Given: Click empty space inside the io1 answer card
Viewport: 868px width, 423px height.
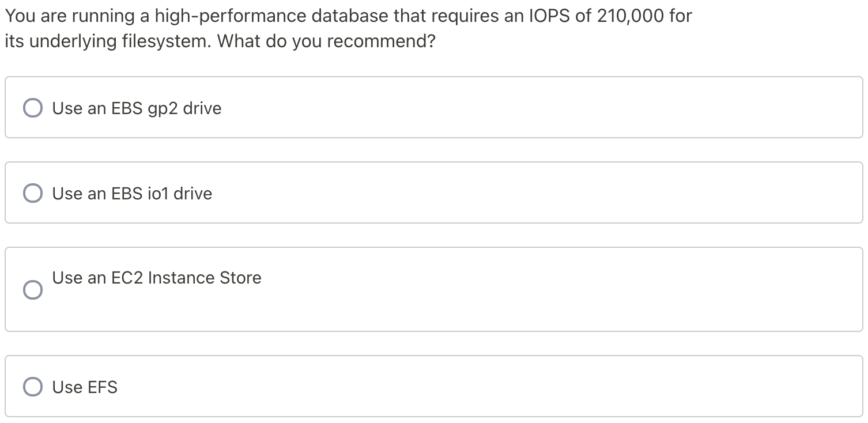Looking at the screenshot, I should pyautogui.click(x=519, y=193).
